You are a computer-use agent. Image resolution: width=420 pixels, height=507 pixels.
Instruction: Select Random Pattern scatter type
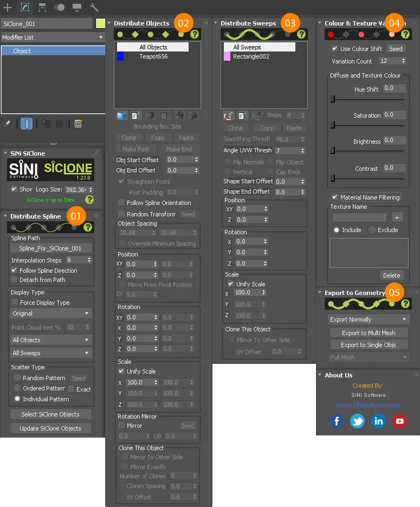(17, 377)
